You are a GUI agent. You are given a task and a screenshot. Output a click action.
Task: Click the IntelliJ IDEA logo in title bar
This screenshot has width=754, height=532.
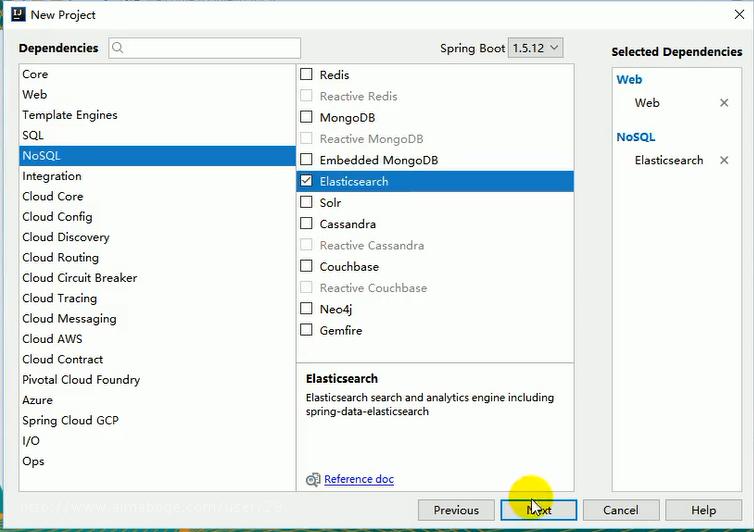(x=18, y=14)
